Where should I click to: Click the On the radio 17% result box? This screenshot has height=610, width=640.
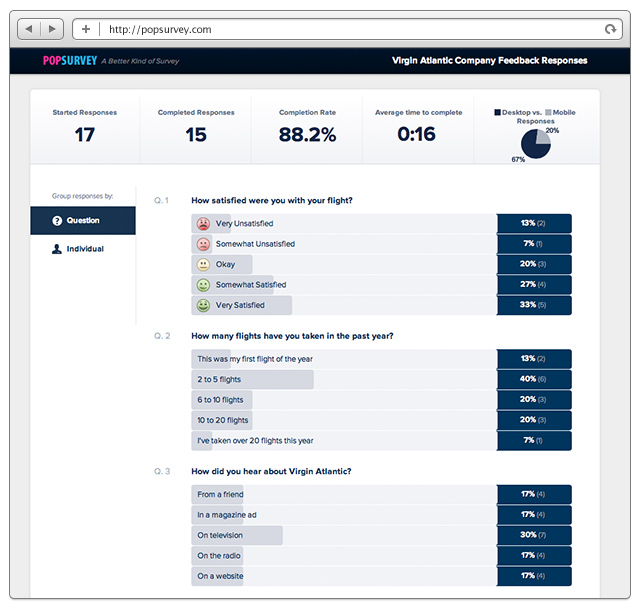pos(534,556)
